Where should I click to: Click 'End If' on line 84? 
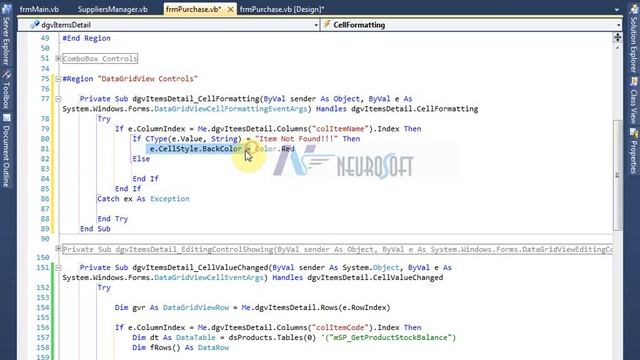145,179
